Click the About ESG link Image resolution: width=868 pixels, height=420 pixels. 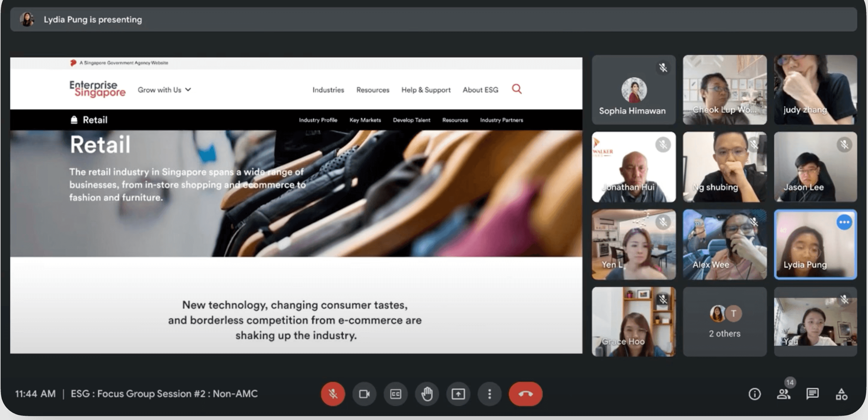[x=480, y=90]
